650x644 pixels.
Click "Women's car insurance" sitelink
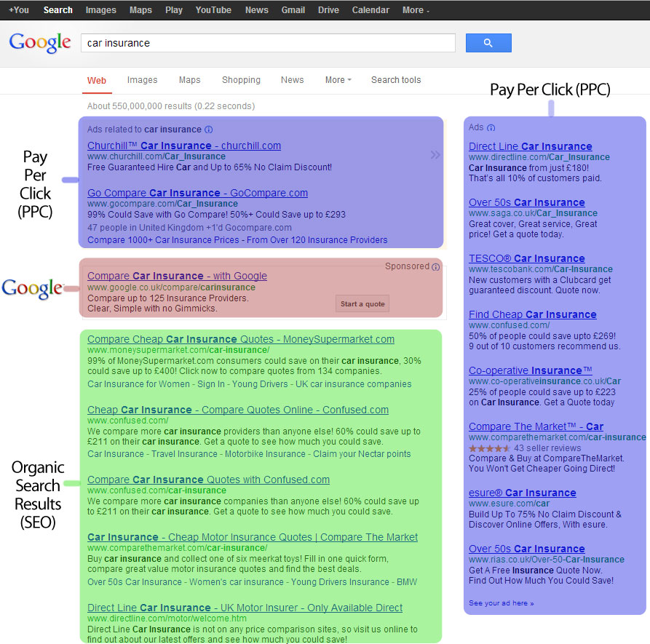point(237,582)
